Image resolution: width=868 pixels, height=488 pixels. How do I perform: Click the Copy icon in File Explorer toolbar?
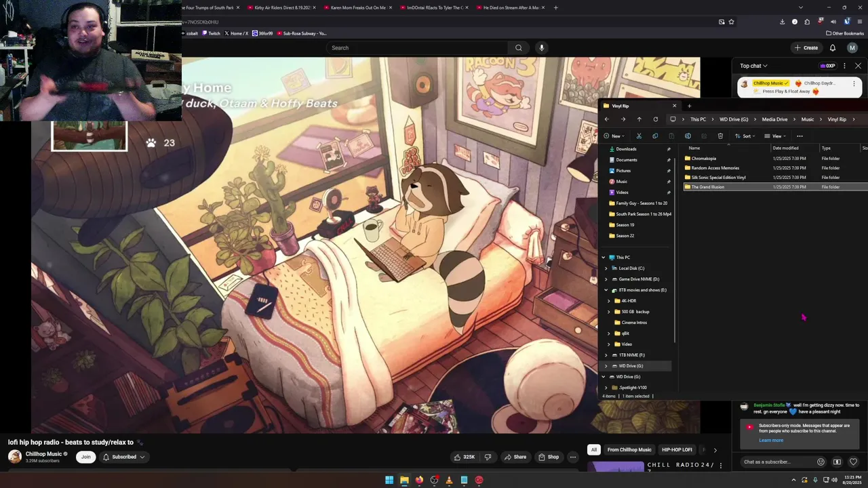click(x=655, y=136)
